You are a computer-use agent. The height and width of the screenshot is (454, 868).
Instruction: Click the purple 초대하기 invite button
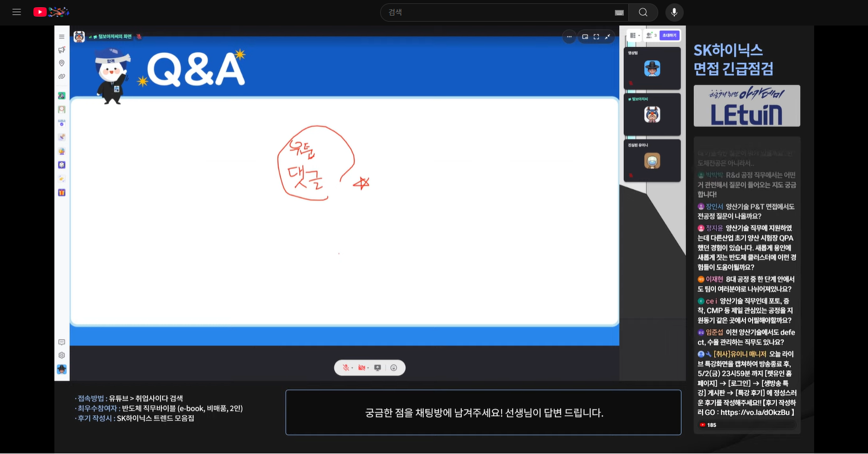point(669,36)
